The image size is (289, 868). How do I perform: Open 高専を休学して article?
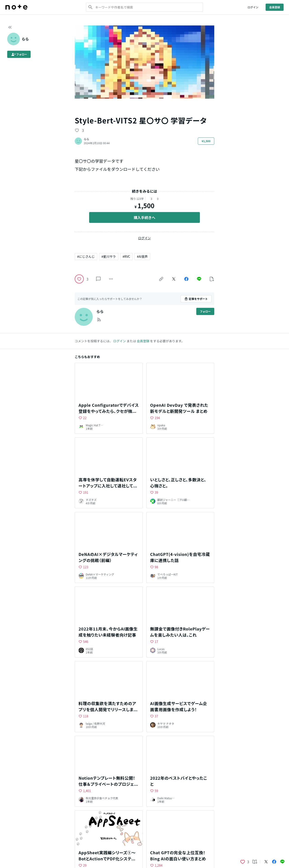(109, 473)
